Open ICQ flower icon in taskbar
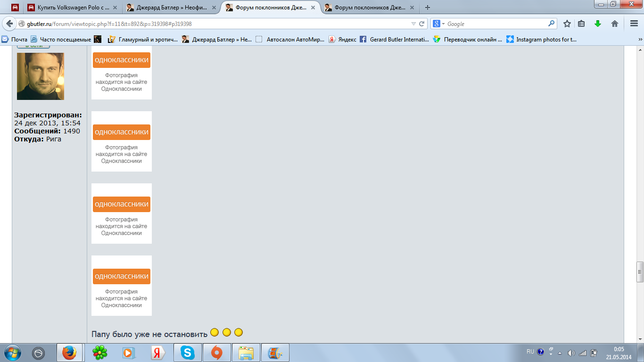Image resolution: width=644 pixels, height=362 pixels. pos(99,353)
